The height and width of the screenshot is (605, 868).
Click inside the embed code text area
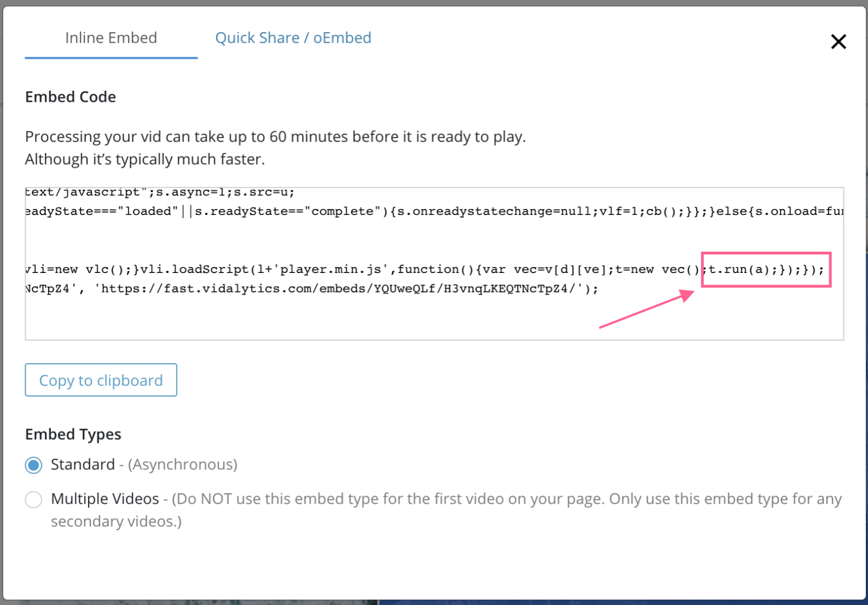[434, 264]
